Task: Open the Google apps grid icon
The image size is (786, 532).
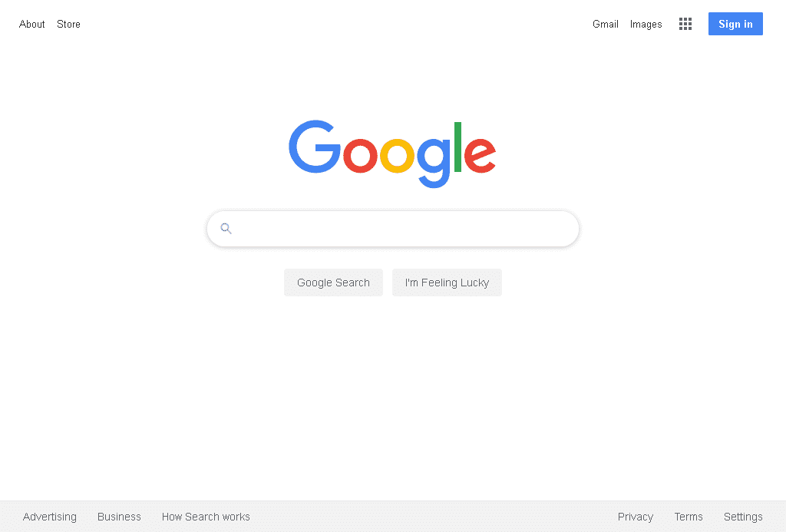Action: point(685,24)
